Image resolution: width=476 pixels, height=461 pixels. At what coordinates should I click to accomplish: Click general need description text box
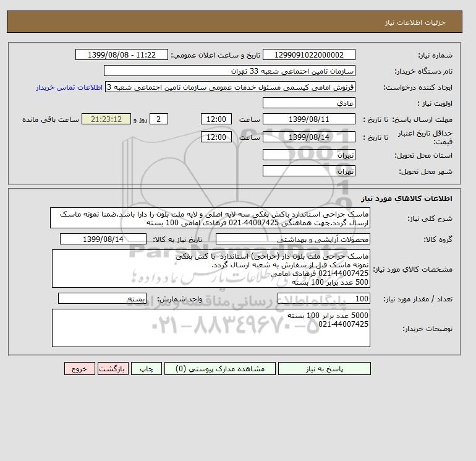[210, 218]
